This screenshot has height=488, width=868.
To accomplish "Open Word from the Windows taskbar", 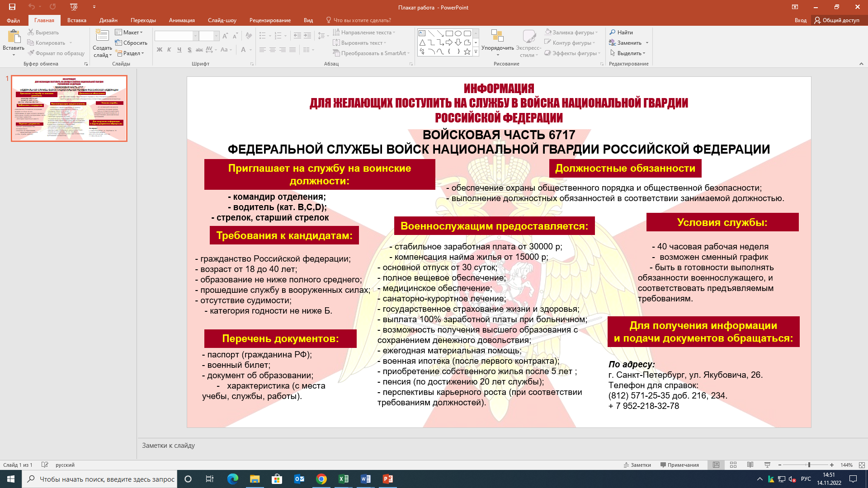I will click(x=365, y=479).
